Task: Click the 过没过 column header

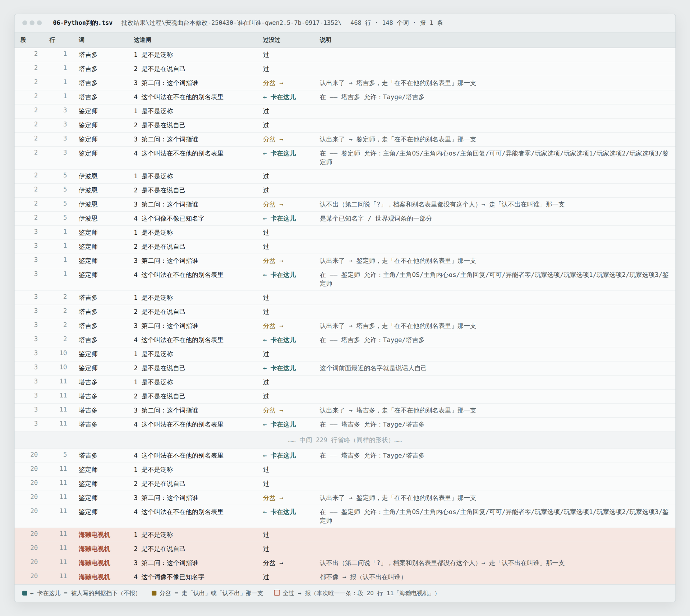Action: (x=271, y=40)
